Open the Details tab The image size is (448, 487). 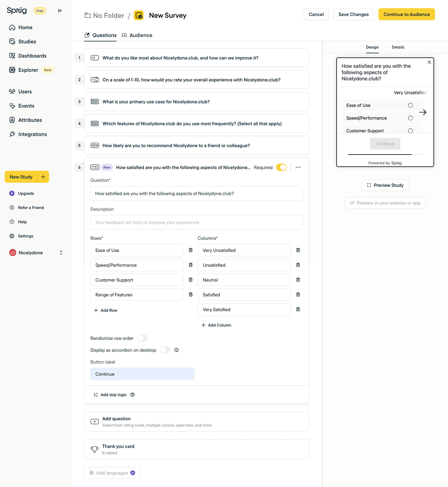point(398,47)
